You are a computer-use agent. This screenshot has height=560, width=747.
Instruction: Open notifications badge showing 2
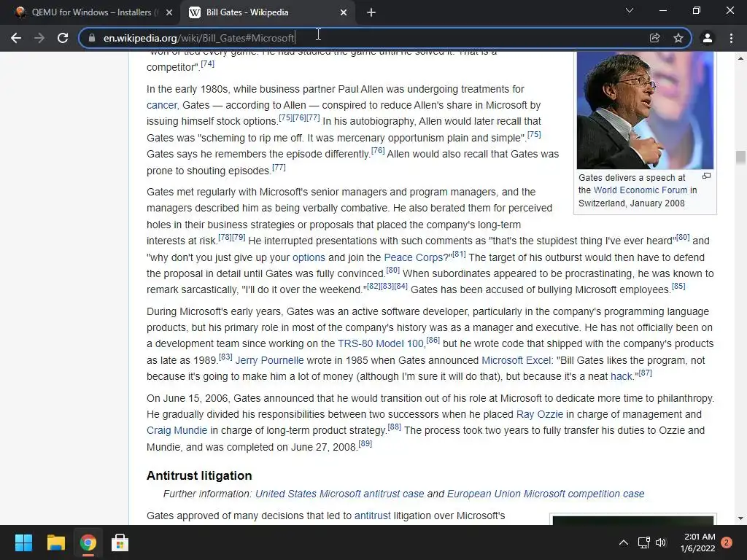pyautogui.click(x=727, y=542)
